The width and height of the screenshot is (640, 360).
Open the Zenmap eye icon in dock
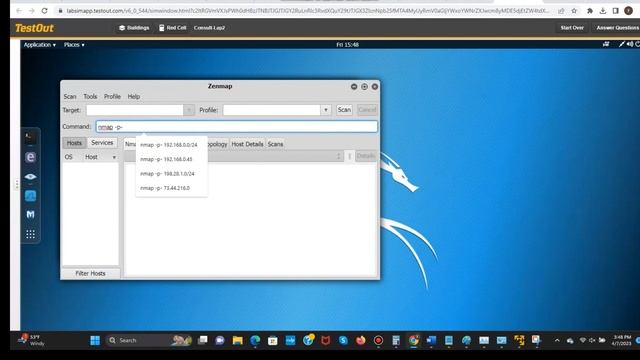(30, 176)
